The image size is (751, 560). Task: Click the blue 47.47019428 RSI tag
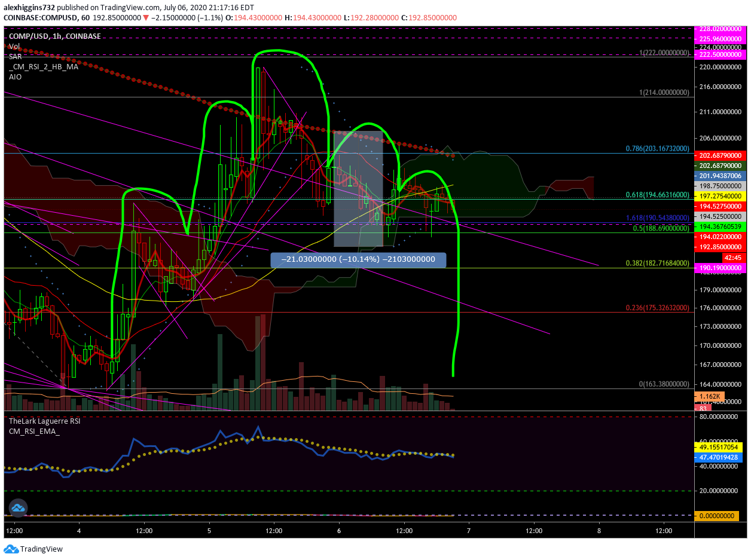[x=718, y=457]
